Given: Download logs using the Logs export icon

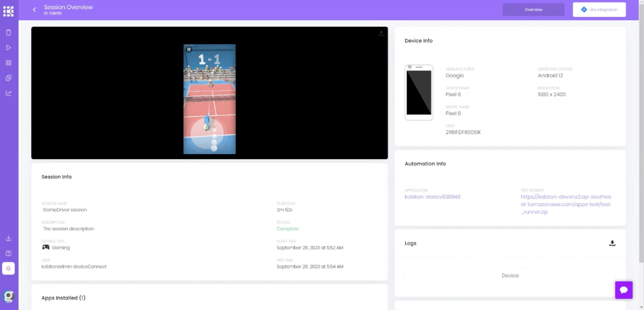Looking at the screenshot, I should click(x=612, y=243).
